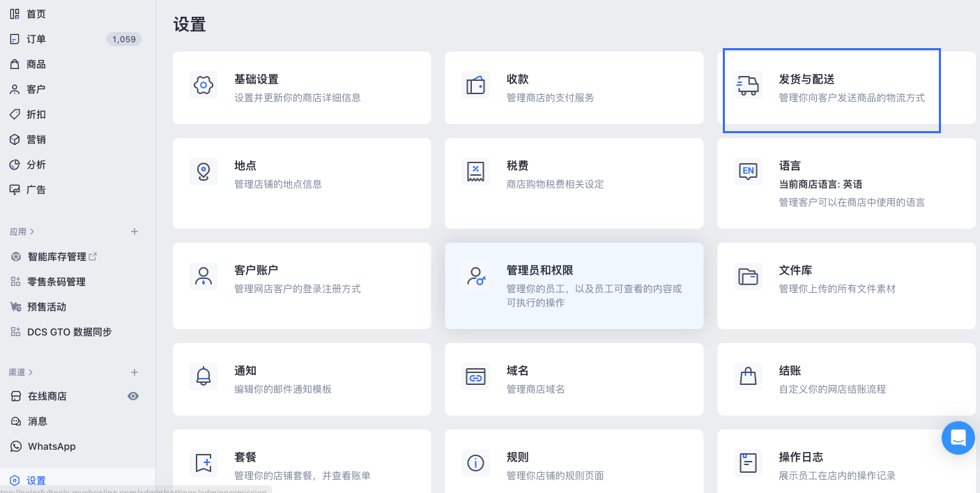Open the 基础设置 card title
Image resolution: width=980 pixels, height=493 pixels.
point(257,79)
